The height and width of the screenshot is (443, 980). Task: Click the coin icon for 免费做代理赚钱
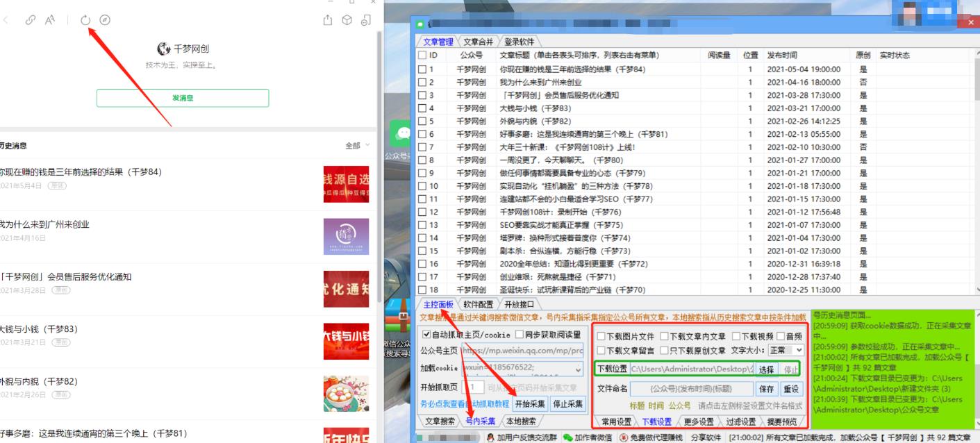(x=624, y=437)
